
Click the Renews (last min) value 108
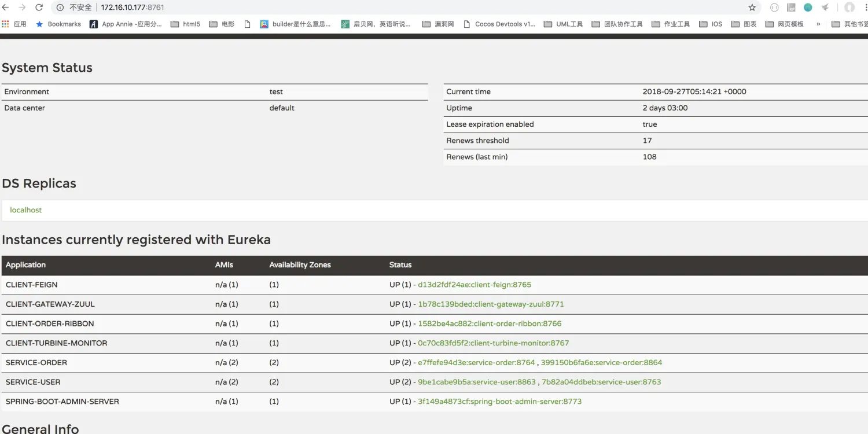[649, 157]
